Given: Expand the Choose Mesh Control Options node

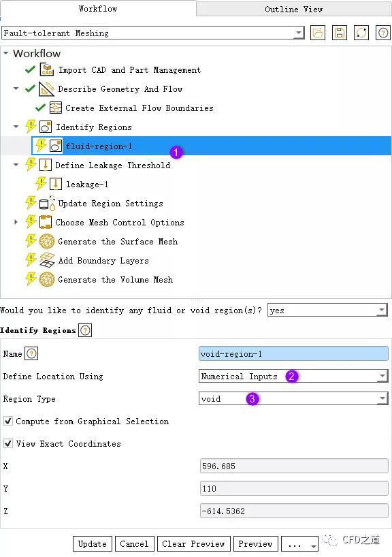Looking at the screenshot, I should tap(16, 223).
